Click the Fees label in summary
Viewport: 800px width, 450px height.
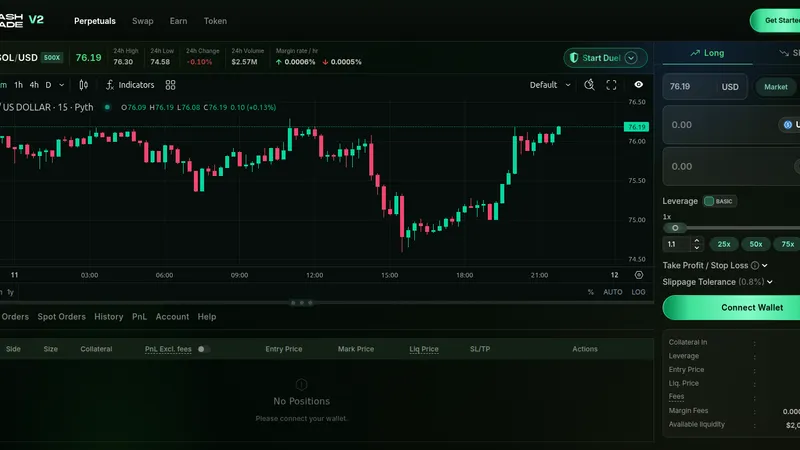676,396
